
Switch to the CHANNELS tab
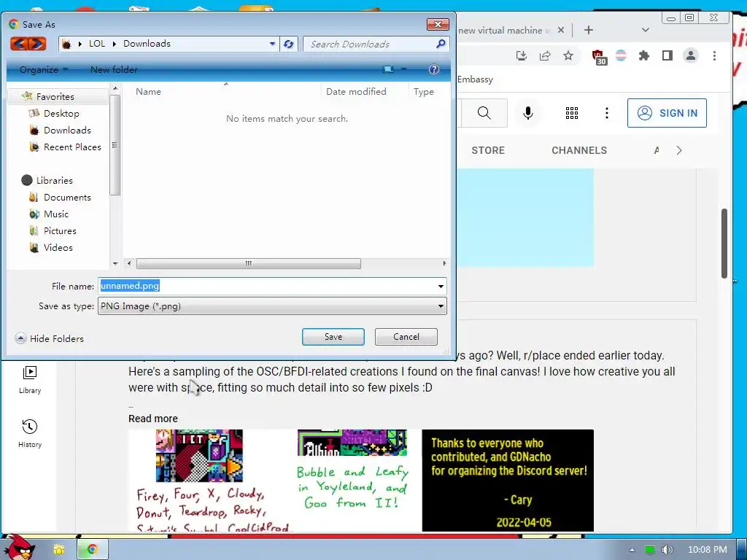click(x=579, y=150)
